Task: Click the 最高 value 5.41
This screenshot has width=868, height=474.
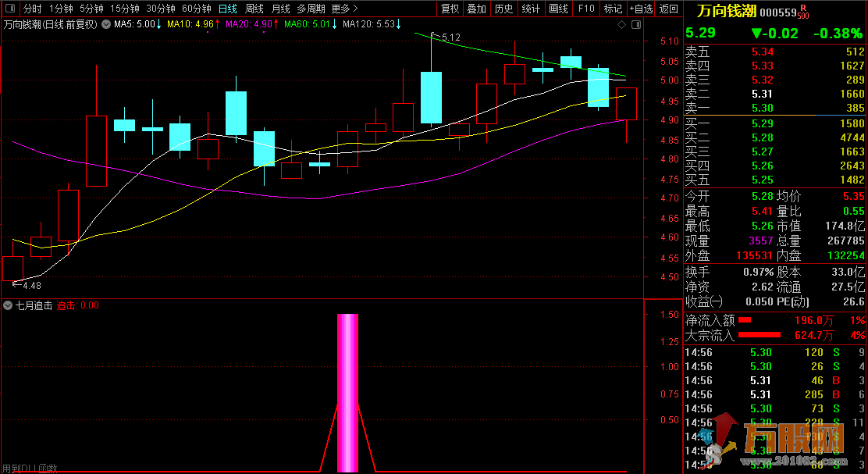Action: pyautogui.click(x=763, y=211)
